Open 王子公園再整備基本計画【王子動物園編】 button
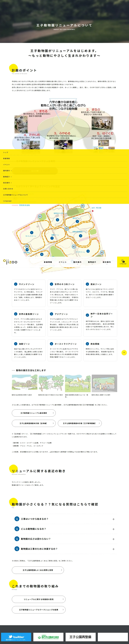 [80, 423]
